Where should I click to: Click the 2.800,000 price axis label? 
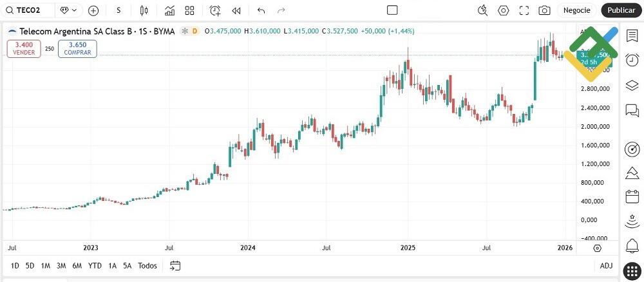coord(594,89)
